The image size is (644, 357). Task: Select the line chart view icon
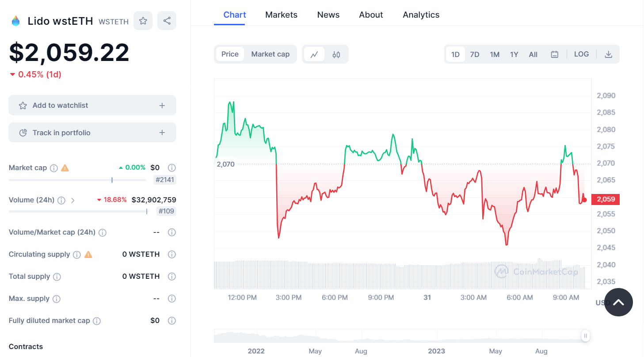point(314,54)
